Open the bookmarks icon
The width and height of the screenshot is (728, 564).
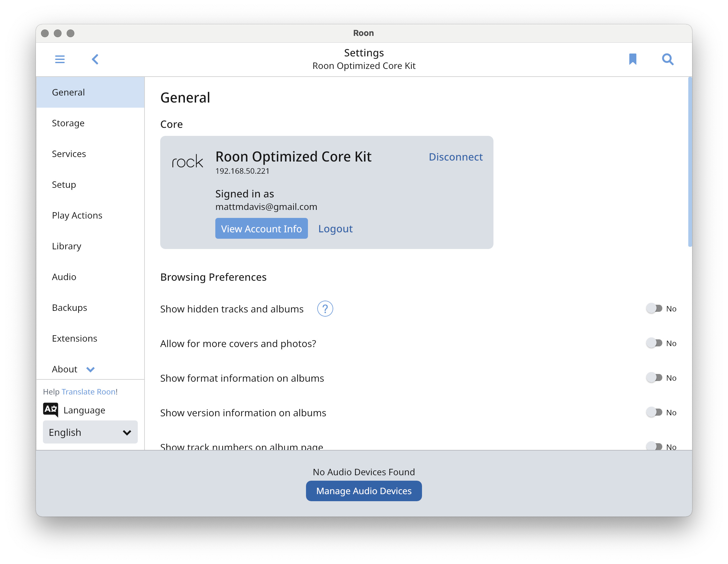633,59
